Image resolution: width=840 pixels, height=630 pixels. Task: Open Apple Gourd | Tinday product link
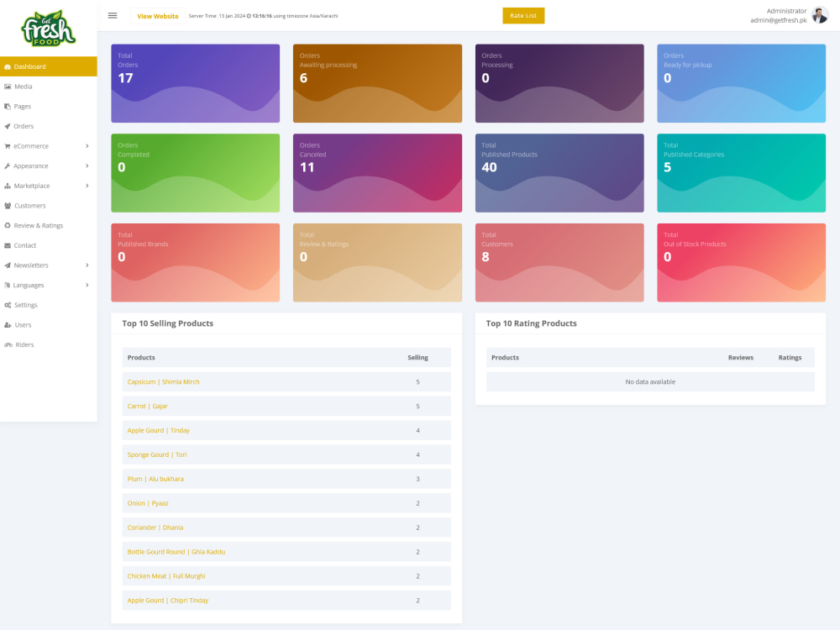[159, 430]
